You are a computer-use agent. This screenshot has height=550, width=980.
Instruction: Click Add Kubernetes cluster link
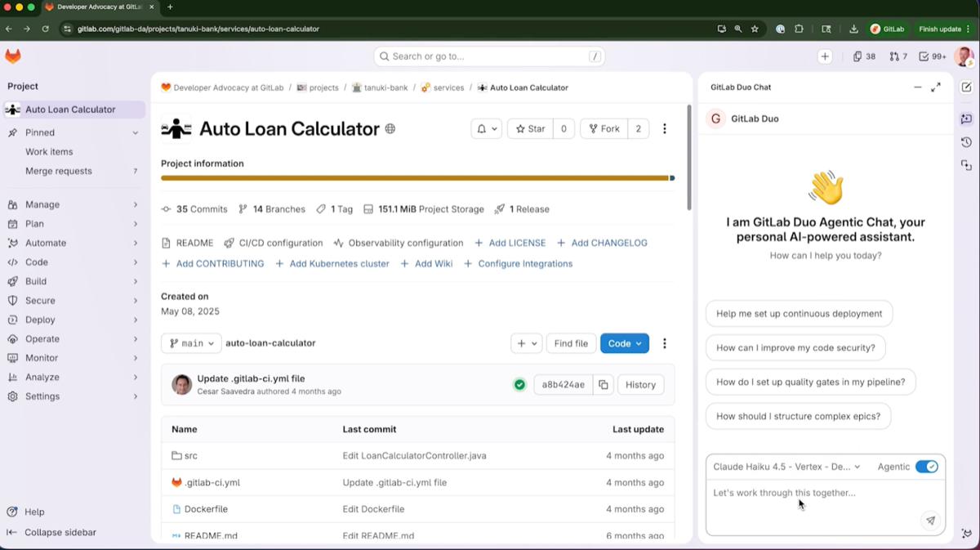332,264
